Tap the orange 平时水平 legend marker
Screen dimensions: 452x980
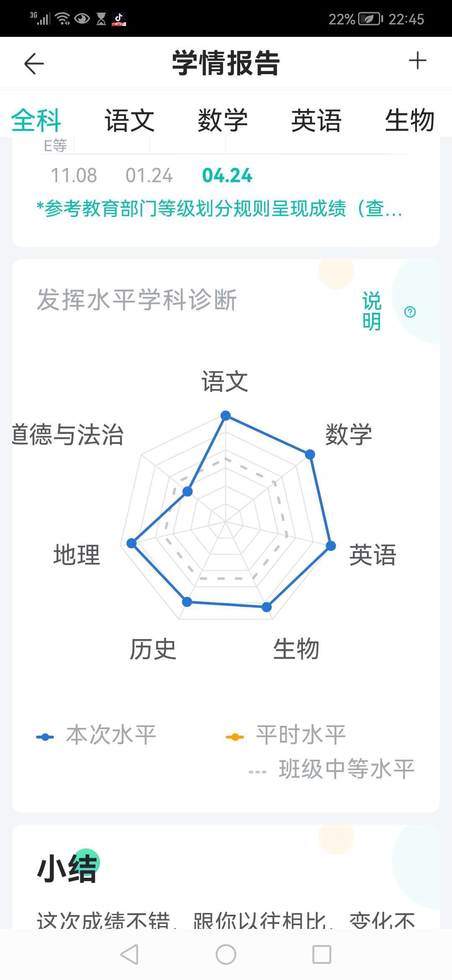point(235,737)
